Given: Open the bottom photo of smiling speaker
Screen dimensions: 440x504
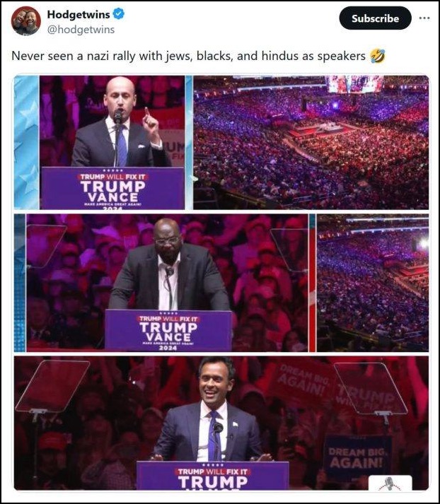Looking at the screenshot, I should click(x=221, y=423).
